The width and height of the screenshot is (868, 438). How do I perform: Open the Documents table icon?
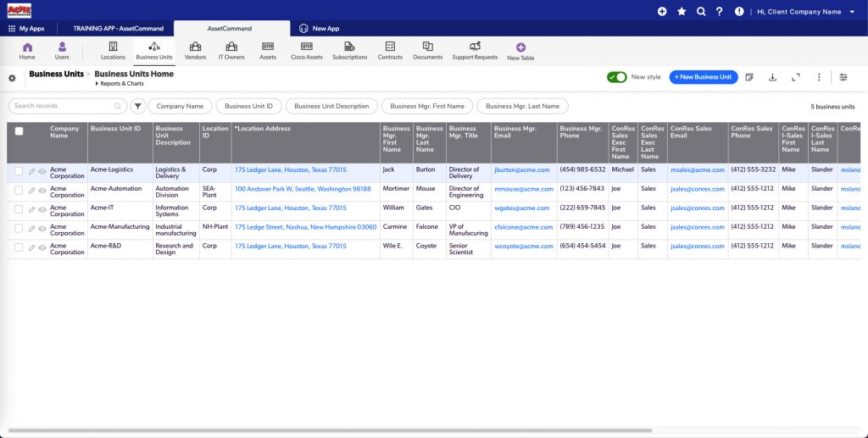[427, 47]
